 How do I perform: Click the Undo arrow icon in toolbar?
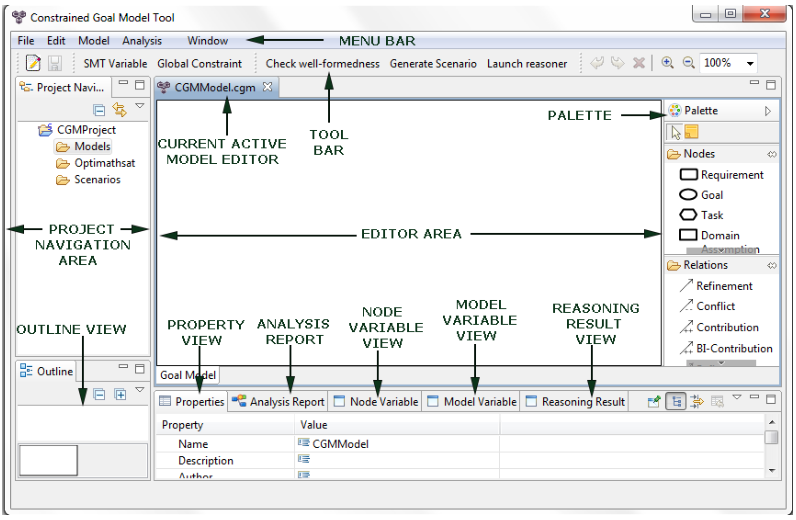[597, 63]
